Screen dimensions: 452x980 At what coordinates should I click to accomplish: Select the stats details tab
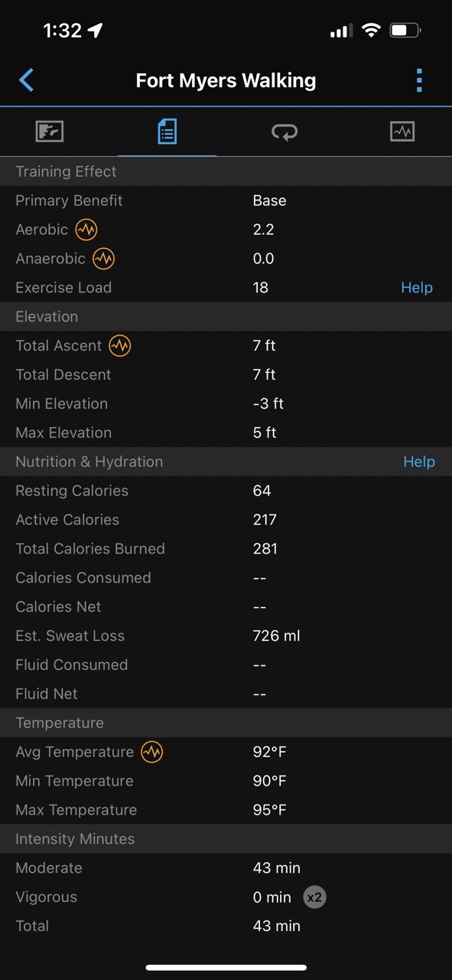coord(167,132)
